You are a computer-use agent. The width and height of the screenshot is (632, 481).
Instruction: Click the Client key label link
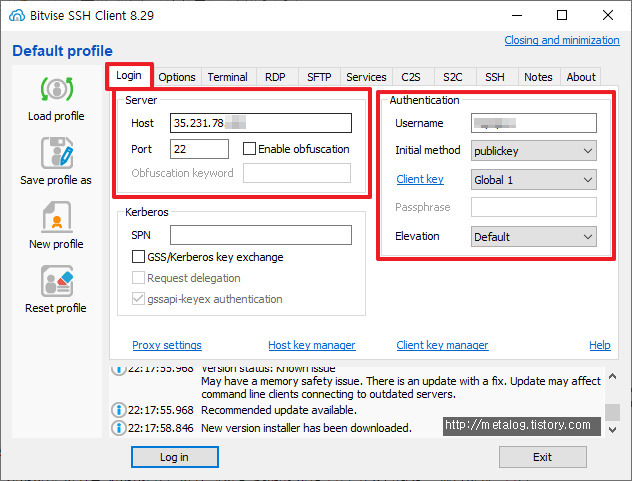click(x=420, y=179)
